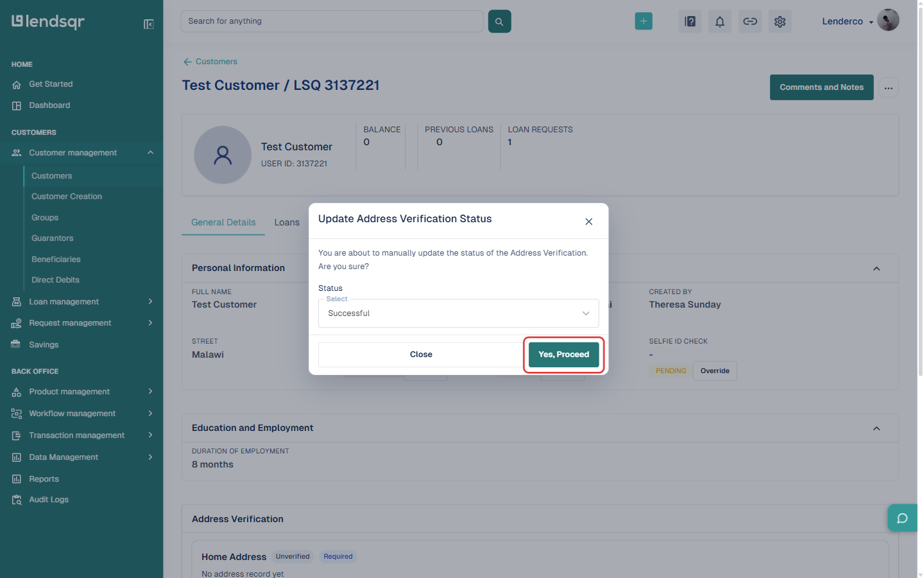Click the page vertical scrollbar
The width and height of the screenshot is (924, 578).
(x=921, y=193)
